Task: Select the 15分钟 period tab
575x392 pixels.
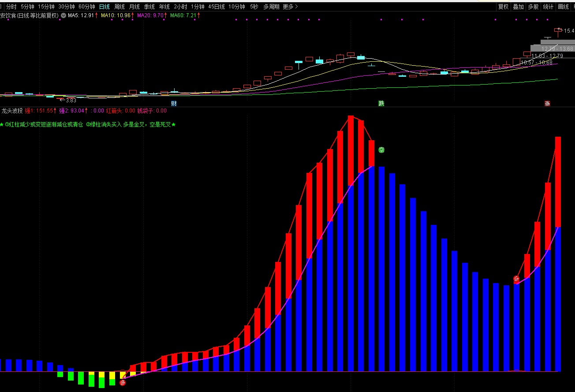Action: point(46,7)
